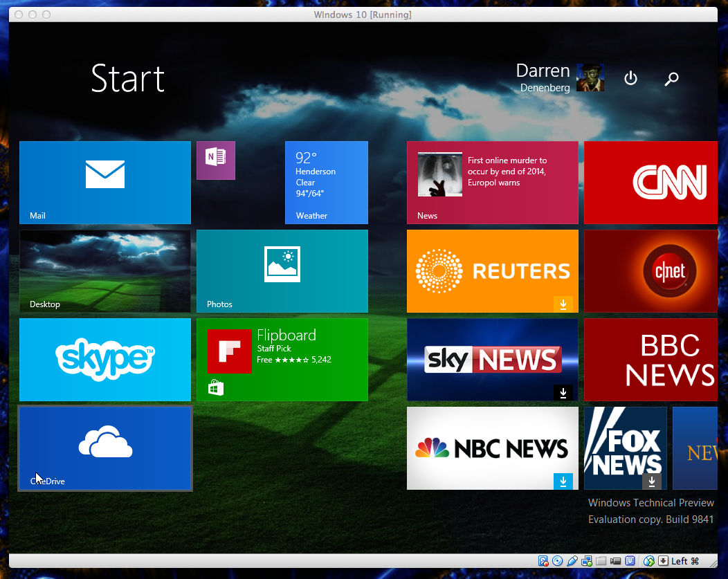
Task: Click the Start heading text
Action: (x=128, y=78)
